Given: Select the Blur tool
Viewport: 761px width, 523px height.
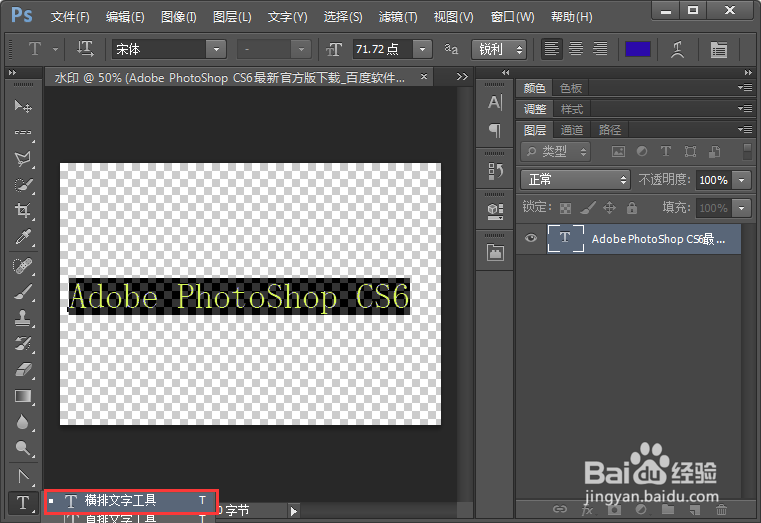Looking at the screenshot, I should coord(23,422).
